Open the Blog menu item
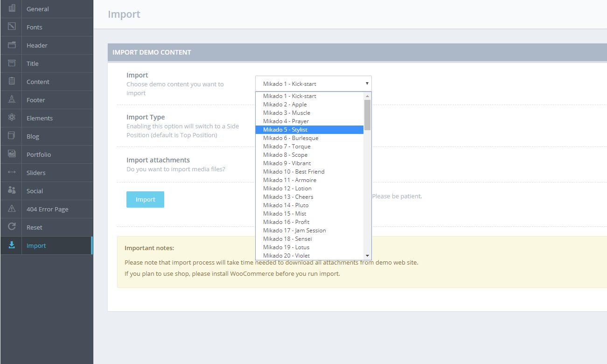 [33, 136]
